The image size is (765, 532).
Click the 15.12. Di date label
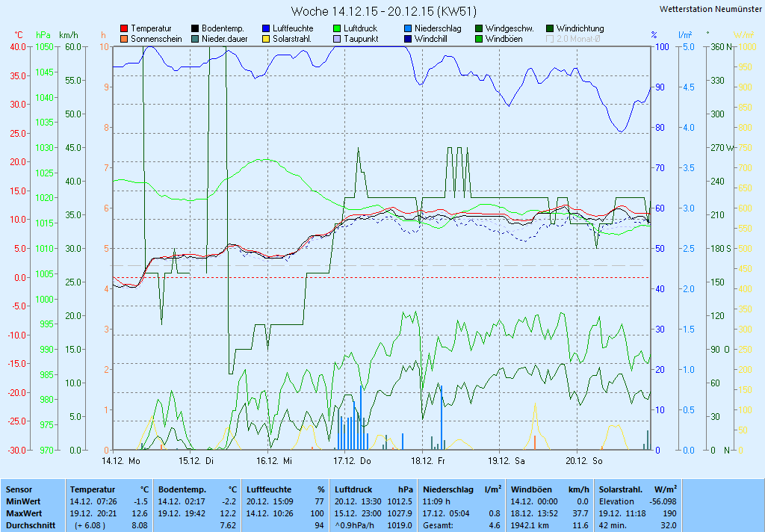196,461
